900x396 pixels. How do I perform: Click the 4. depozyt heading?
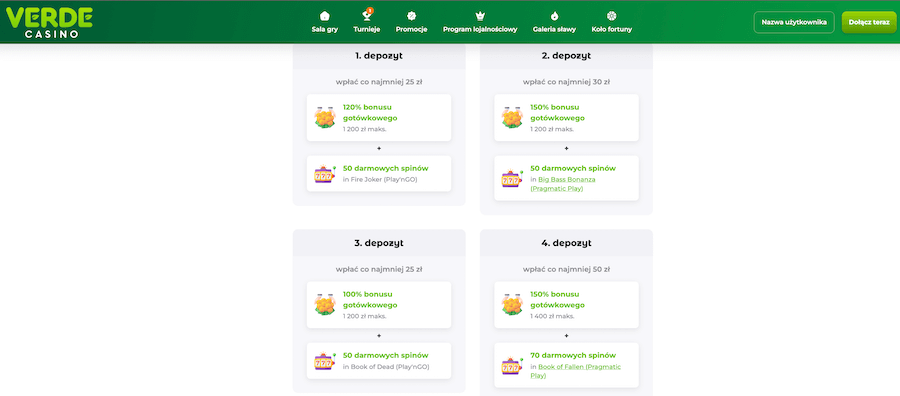pos(566,243)
